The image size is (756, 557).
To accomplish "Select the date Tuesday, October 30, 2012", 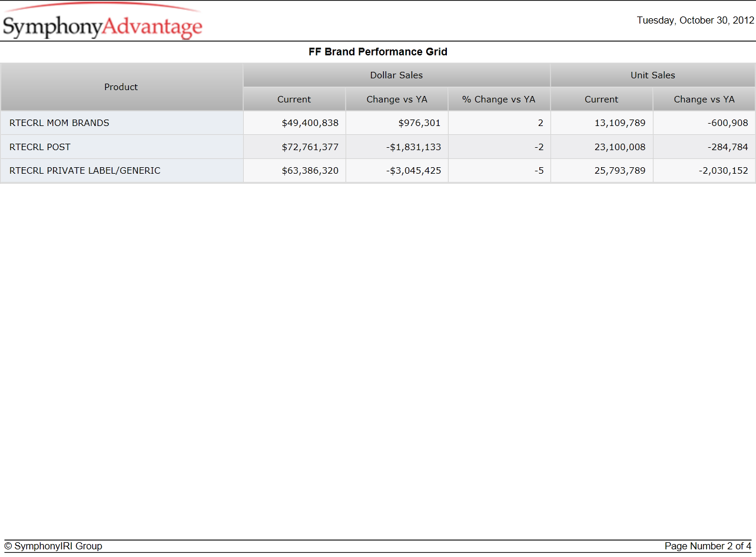I will (695, 20).
